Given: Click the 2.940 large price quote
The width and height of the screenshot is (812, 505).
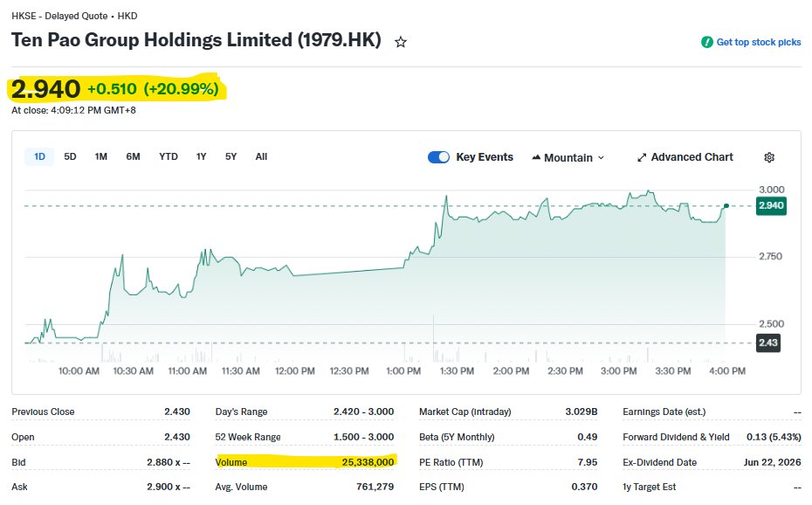Looking at the screenshot, I should [x=45, y=89].
